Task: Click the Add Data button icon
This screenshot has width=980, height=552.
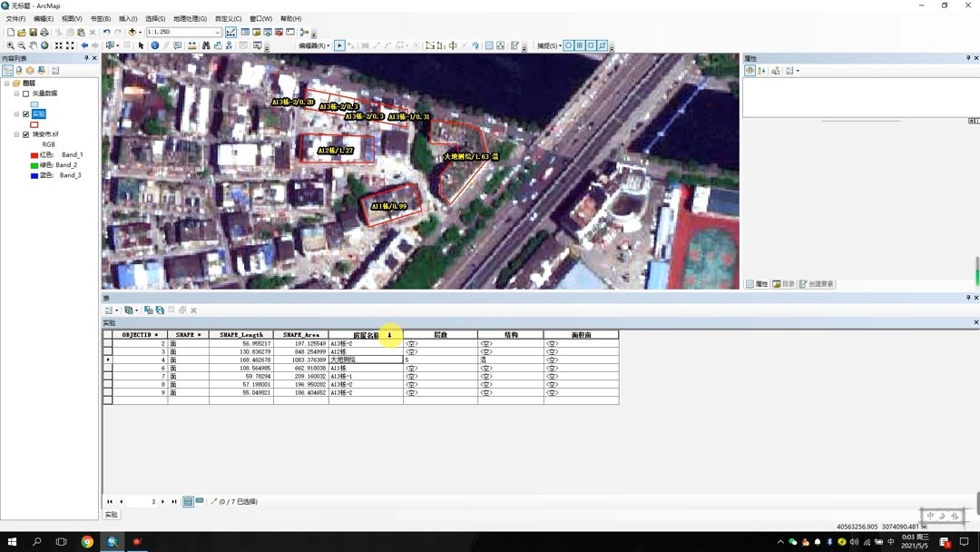Action: coord(132,32)
